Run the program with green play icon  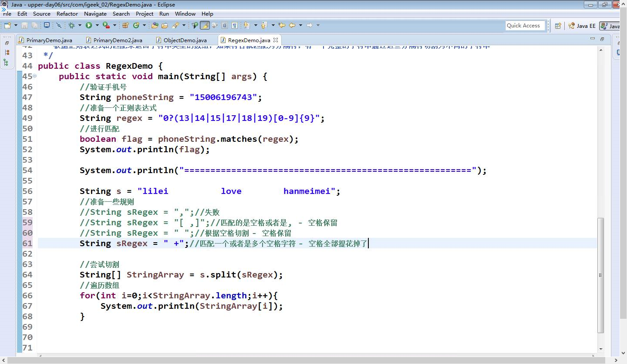[89, 25]
